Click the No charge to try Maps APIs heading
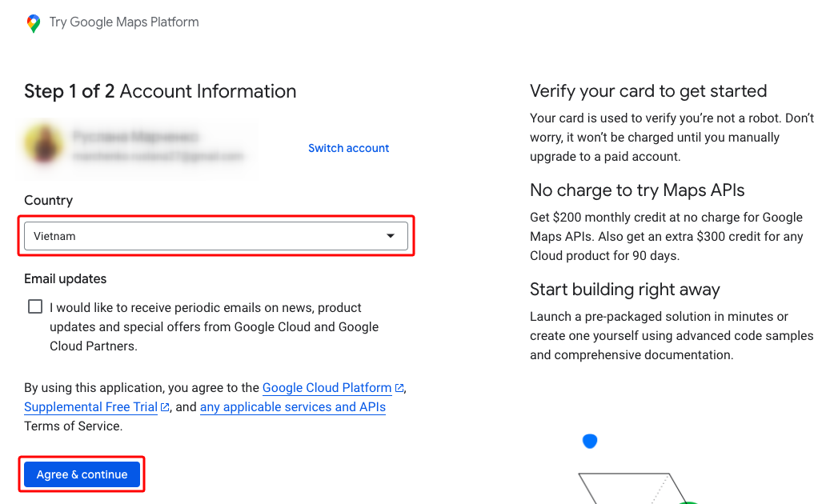Viewport: 838px width, 504px height. (637, 190)
